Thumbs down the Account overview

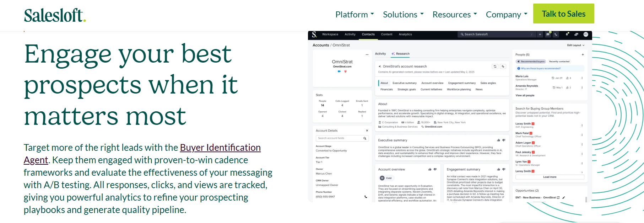coord(435,169)
